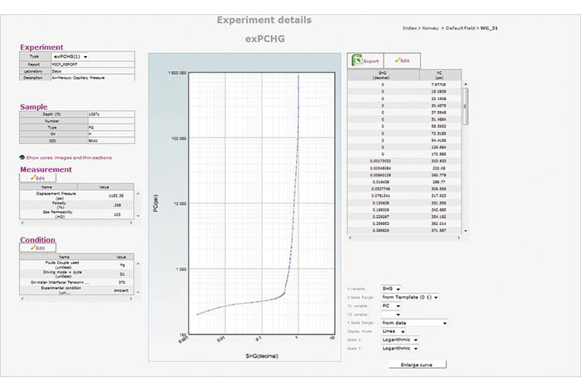Click the Condition table scroll-up arrow
Image resolution: width=581 pixels, height=392 pixels.
[x=138, y=264]
